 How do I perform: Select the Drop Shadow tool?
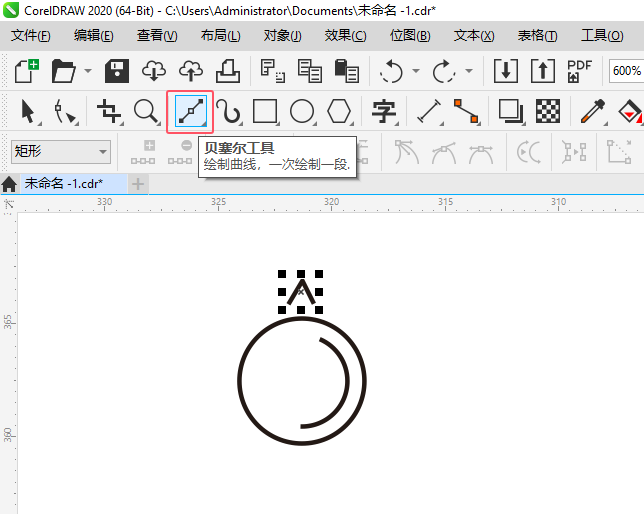[x=511, y=111]
